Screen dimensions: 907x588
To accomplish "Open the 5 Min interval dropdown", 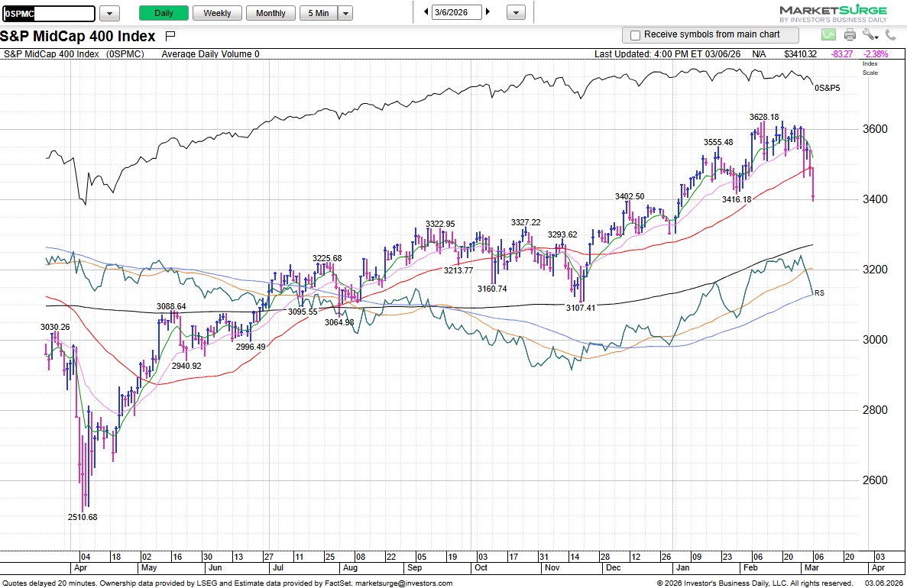I will click(345, 13).
